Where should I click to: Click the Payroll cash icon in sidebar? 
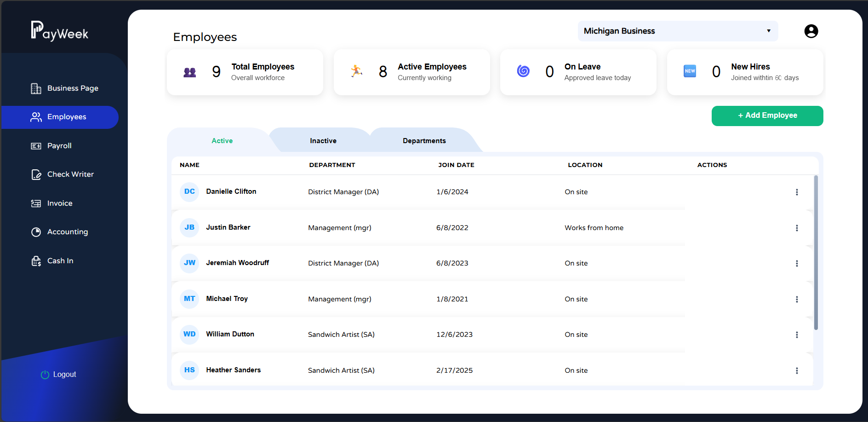[36, 146]
